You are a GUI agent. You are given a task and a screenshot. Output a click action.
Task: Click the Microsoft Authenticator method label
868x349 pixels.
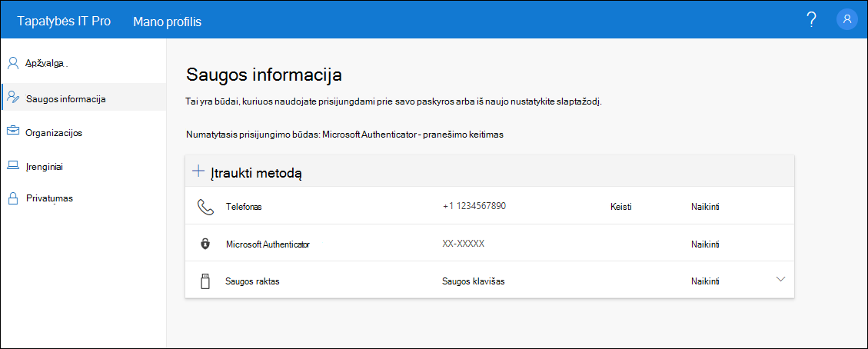point(268,244)
